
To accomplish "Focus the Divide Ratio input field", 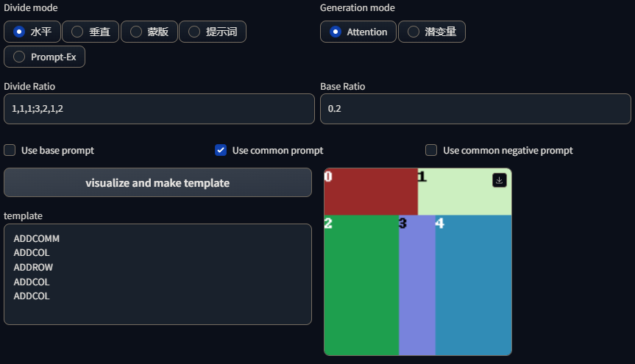I will pyautogui.click(x=159, y=109).
